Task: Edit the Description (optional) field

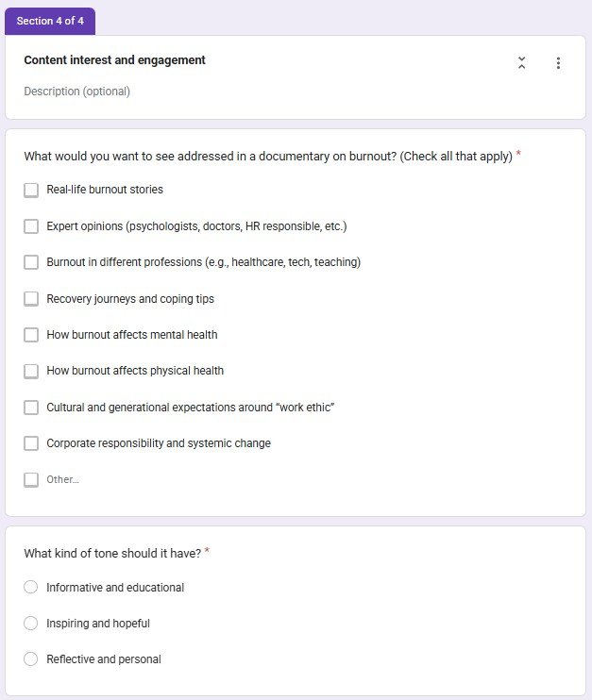Action: [x=76, y=92]
